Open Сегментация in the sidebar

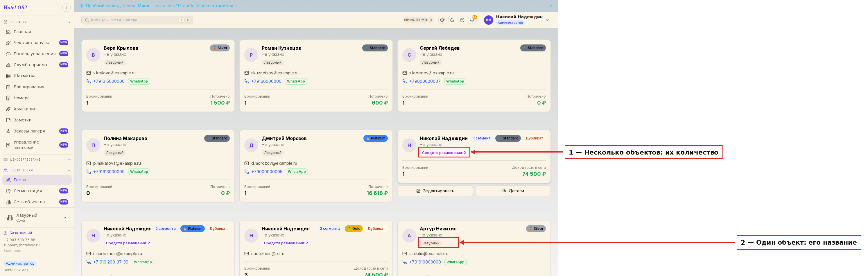point(37,191)
